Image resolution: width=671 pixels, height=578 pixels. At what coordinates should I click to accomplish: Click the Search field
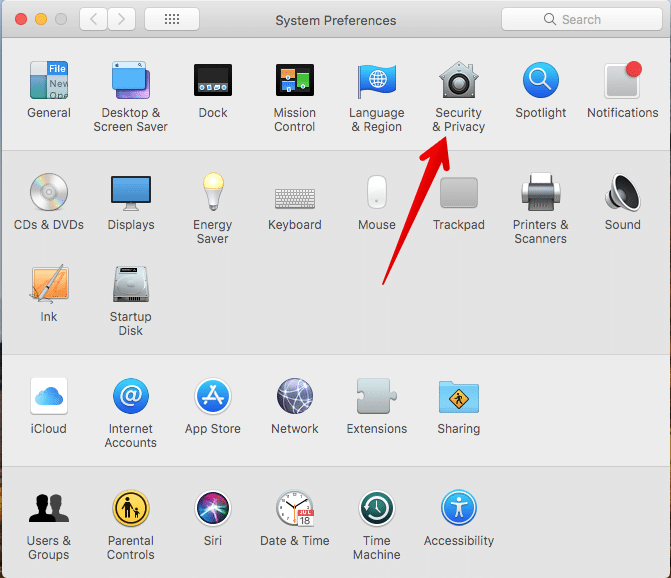pyautogui.click(x=582, y=19)
